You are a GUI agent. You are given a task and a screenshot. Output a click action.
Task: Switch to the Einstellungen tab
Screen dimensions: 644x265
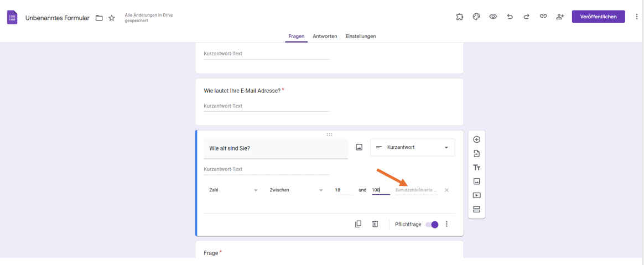pyautogui.click(x=361, y=36)
